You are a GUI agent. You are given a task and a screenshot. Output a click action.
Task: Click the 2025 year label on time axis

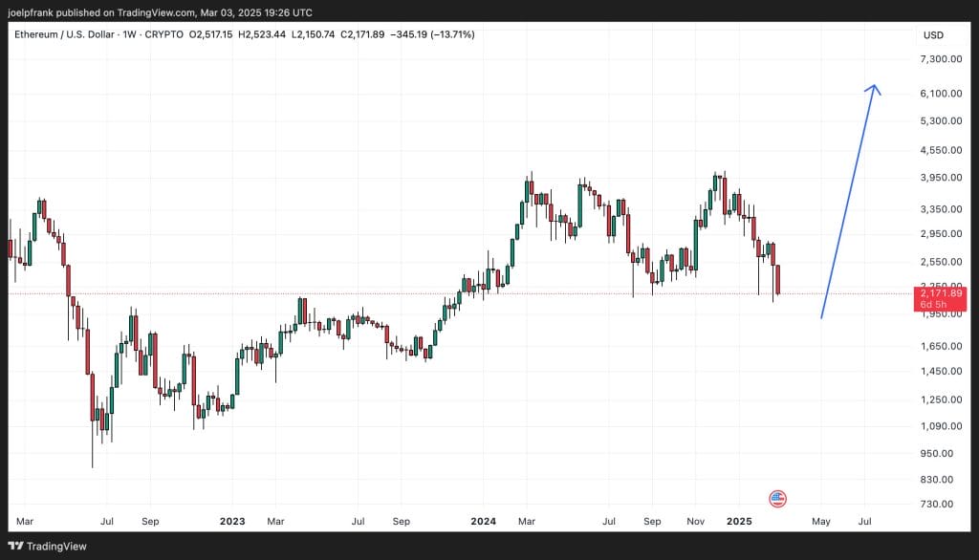[738, 522]
